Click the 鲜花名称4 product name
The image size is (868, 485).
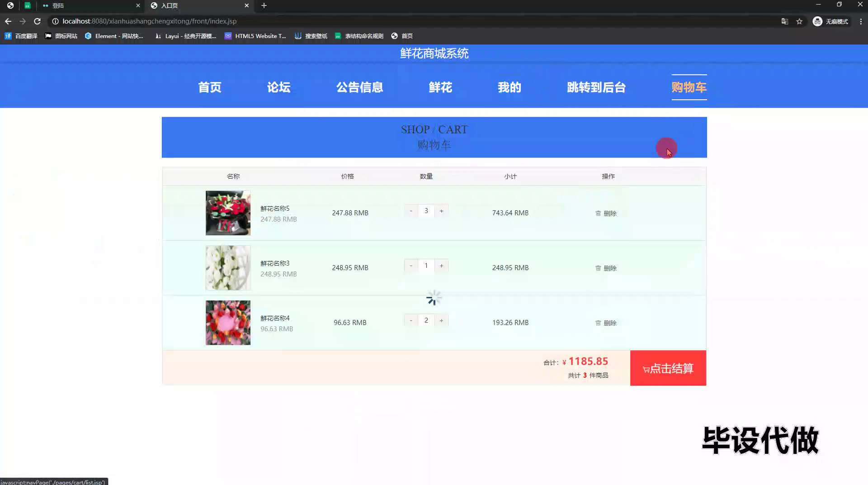pos(275,318)
